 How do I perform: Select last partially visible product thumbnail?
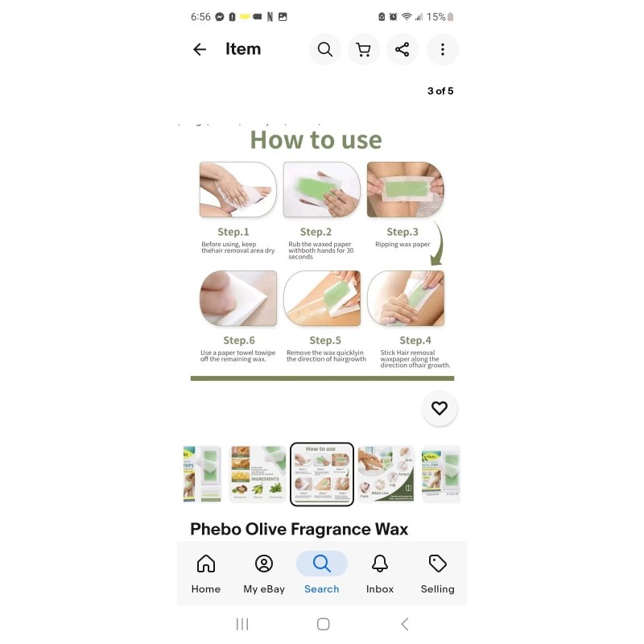440,474
